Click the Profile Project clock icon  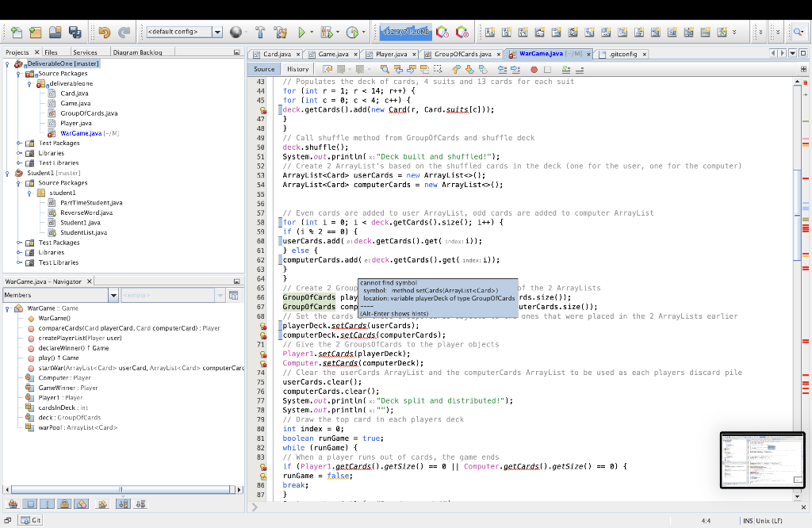(x=351, y=33)
